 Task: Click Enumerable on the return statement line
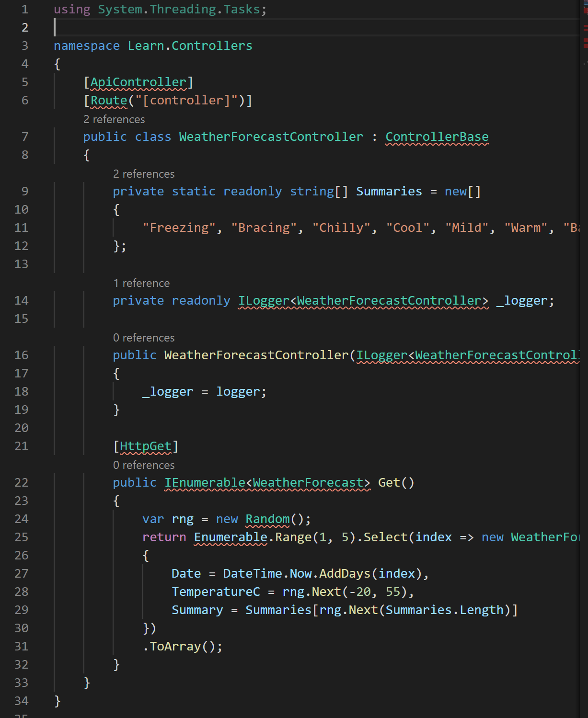click(x=231, y=537)
